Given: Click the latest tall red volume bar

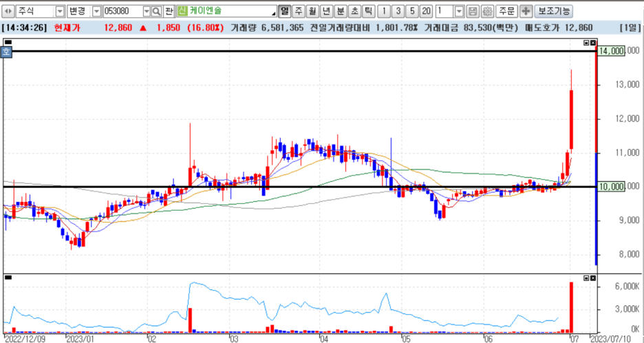Looking at the screenshot, I should click(x=571, y=307).
